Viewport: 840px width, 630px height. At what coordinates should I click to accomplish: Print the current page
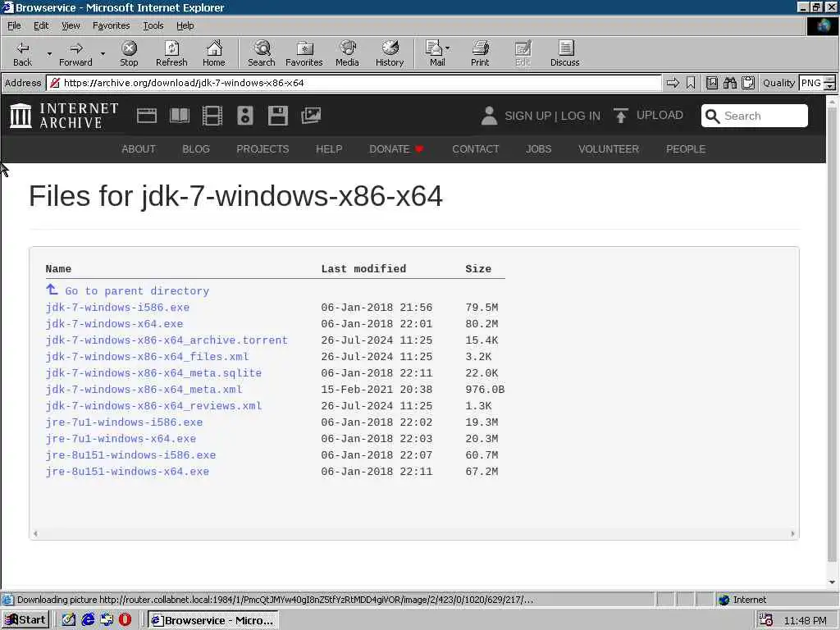click(480, 53)
